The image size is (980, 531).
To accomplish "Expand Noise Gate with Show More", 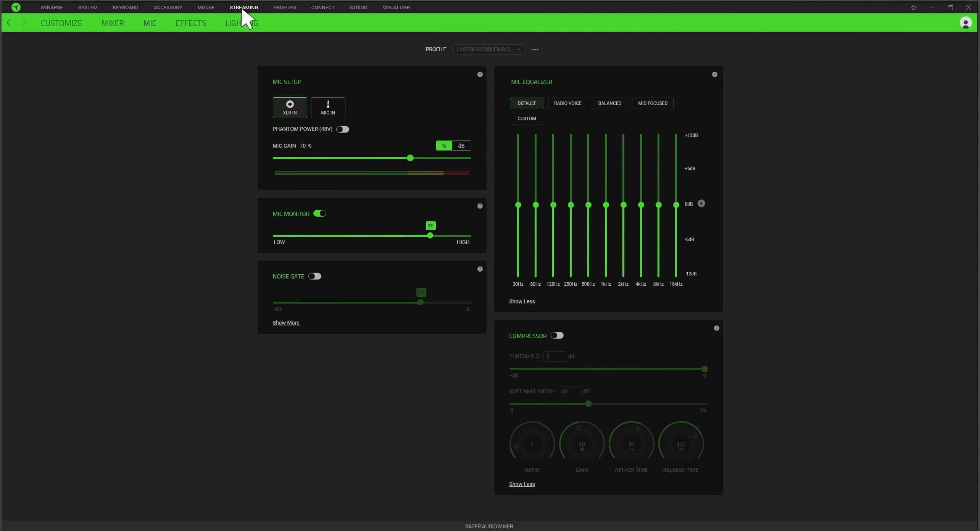I will 285,323.
